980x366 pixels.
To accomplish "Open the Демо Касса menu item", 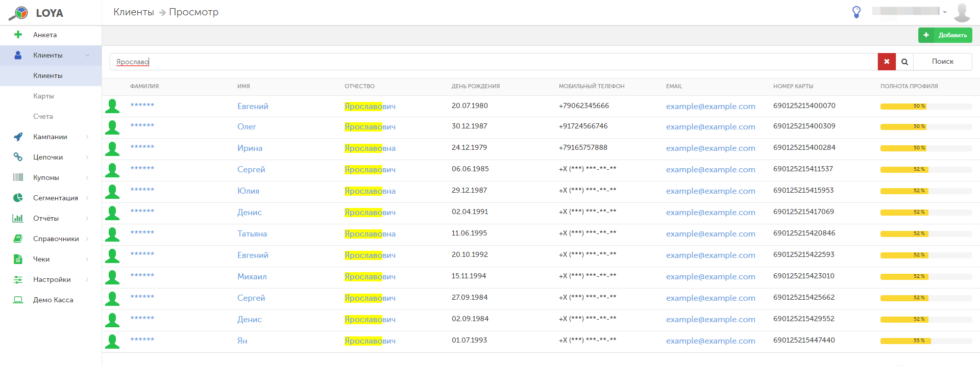I will point(51,300).
